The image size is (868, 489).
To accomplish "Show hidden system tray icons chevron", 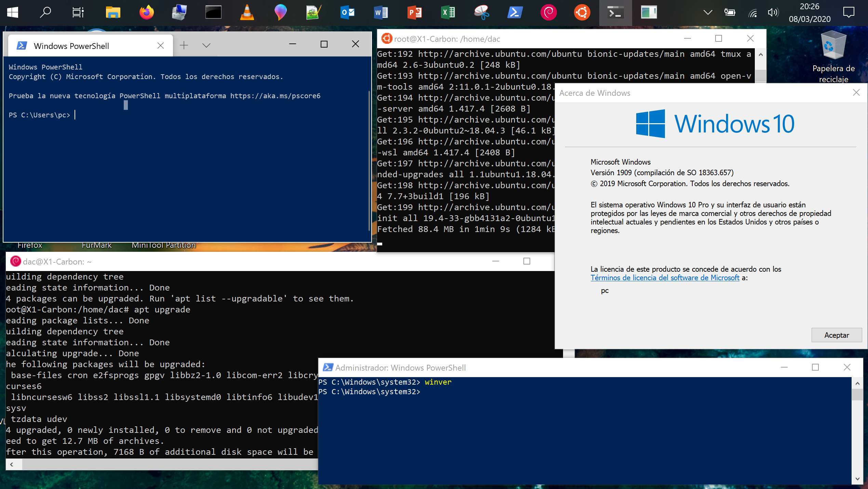I will click(708, 13).
